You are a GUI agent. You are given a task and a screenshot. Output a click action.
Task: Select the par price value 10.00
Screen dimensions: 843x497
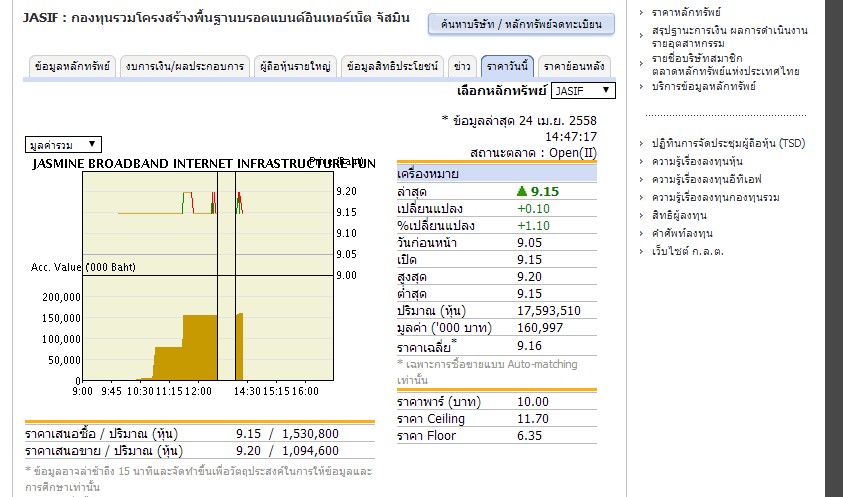(533, 402)
